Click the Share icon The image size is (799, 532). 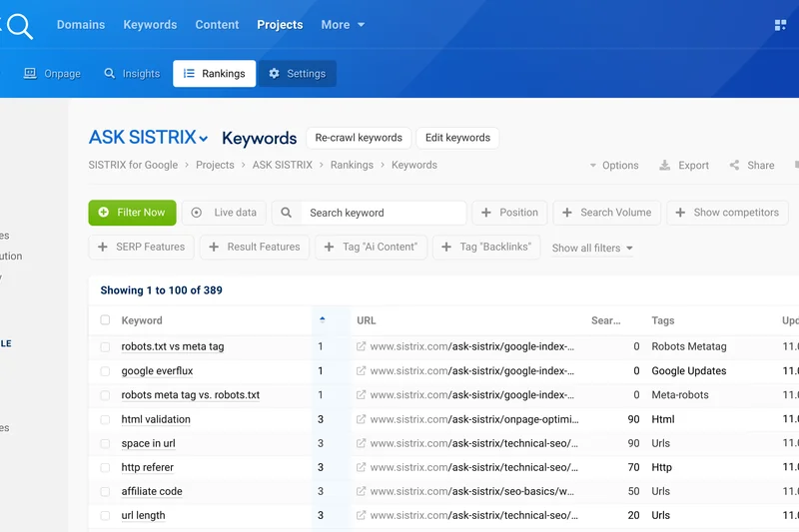tap(735, 166)
